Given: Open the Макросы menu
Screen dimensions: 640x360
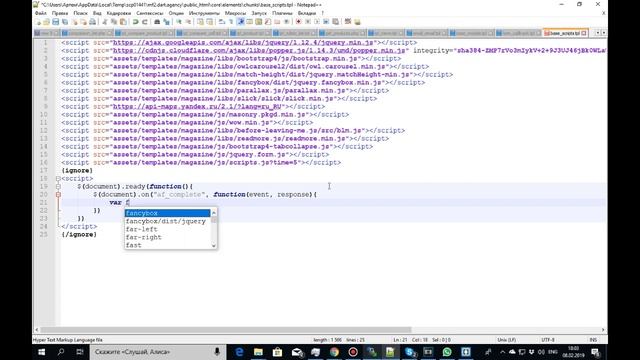Looking at the screenshot, I should 236,13.
